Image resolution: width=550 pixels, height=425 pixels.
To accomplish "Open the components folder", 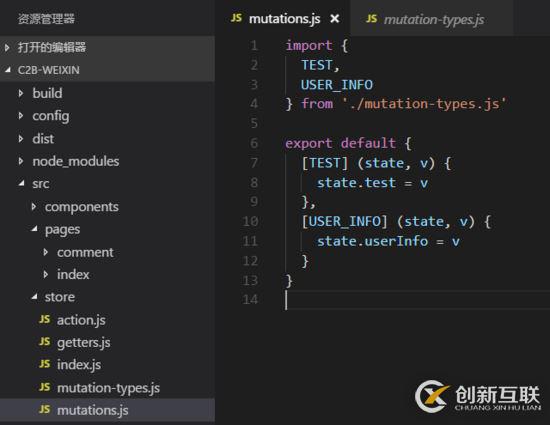I will [x=81, y=207].
